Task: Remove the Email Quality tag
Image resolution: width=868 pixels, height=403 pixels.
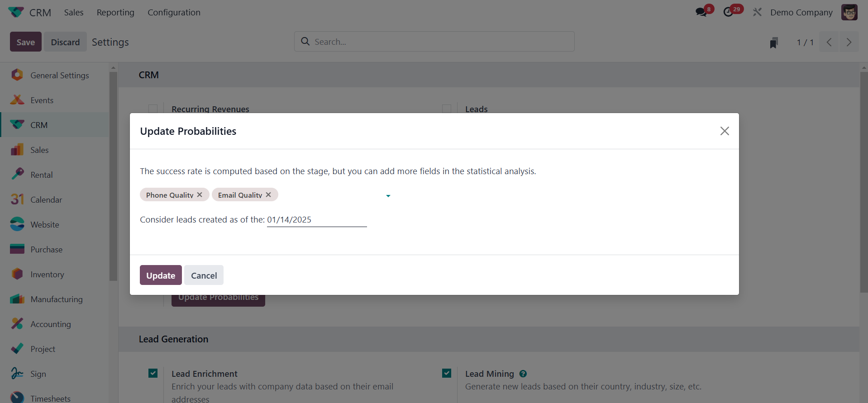Action: 268,195
